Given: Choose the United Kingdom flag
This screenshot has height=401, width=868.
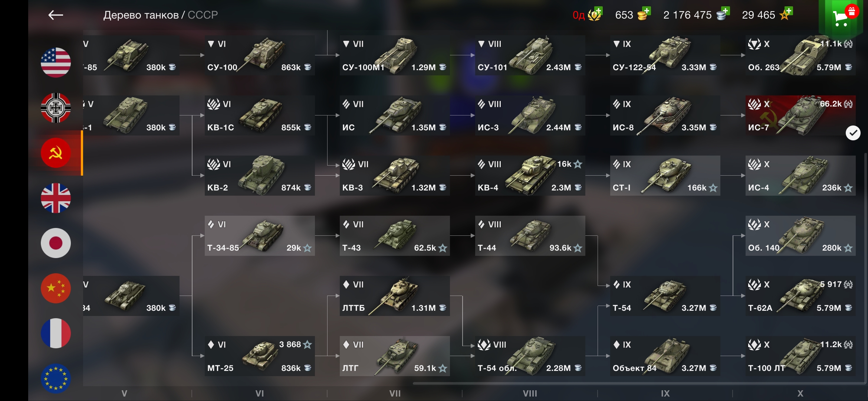Looking at the screenshot, I should coord(56,198).
